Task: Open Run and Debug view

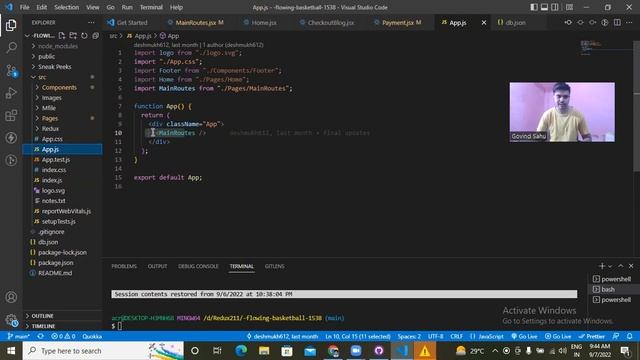Action: 11,93
